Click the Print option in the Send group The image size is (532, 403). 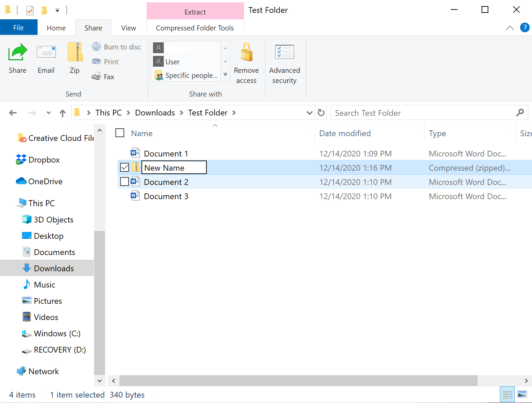105,62
